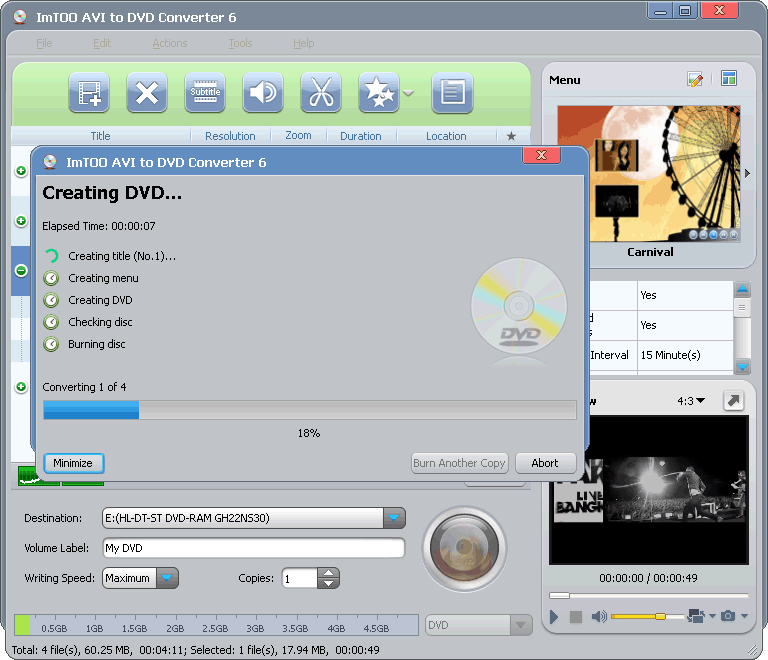Decrease Copies with down stepper arrow
The image size is (768, 660).
[328, 584]
